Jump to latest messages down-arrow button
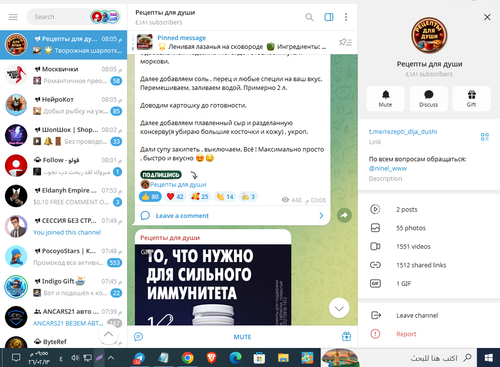The width and height of the screenshot is (500, 367). (x=339, y=308)
